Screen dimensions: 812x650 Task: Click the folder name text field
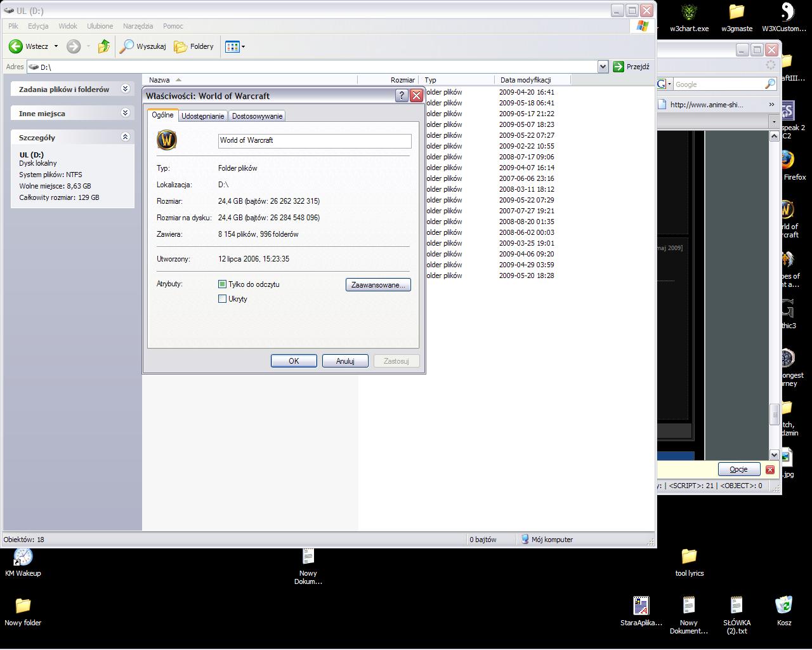(x=314, y=140)
